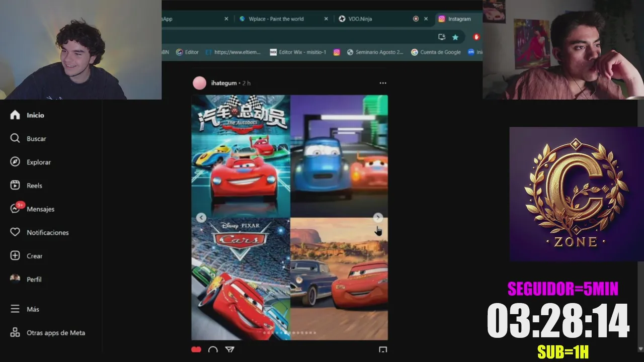
Task: Click the Chinese Cars poster image
Action: [240, 156]
